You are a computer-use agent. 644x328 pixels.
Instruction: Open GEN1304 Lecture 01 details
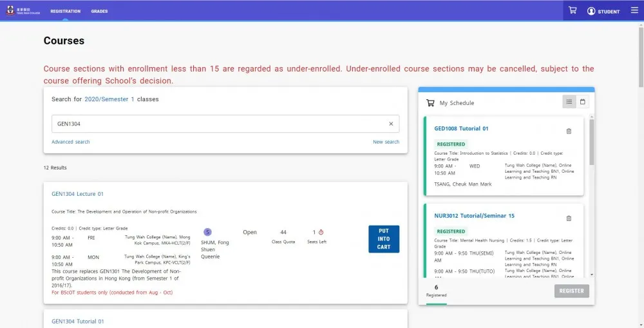(77, 194)
